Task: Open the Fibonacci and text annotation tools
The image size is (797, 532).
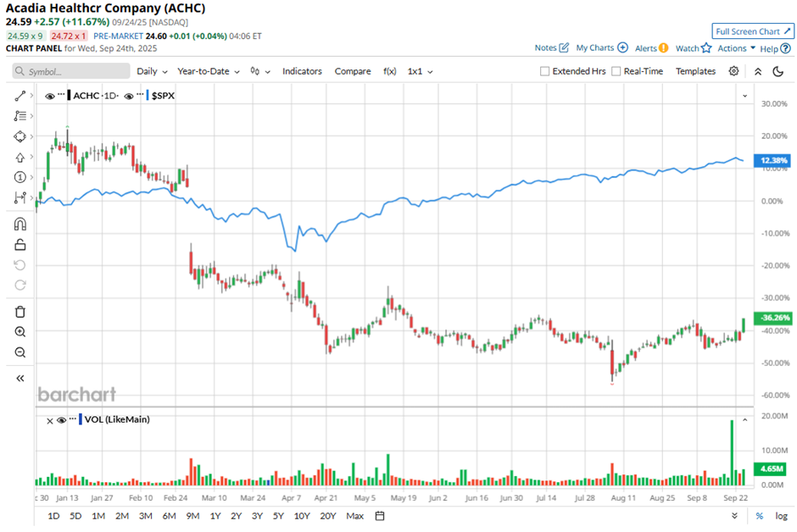Action: pyautogui.click(x=20, y=116)
